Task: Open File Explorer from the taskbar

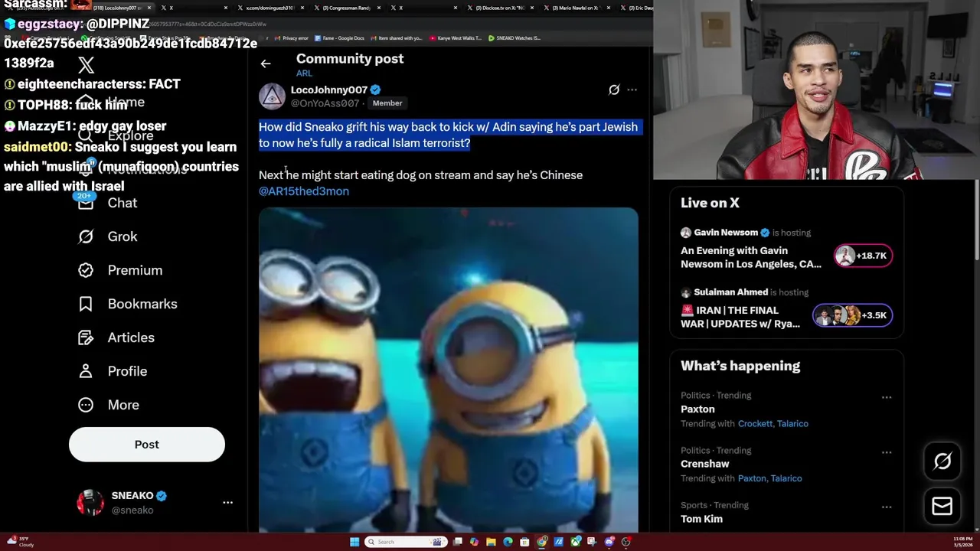Action: pos(491,542)
